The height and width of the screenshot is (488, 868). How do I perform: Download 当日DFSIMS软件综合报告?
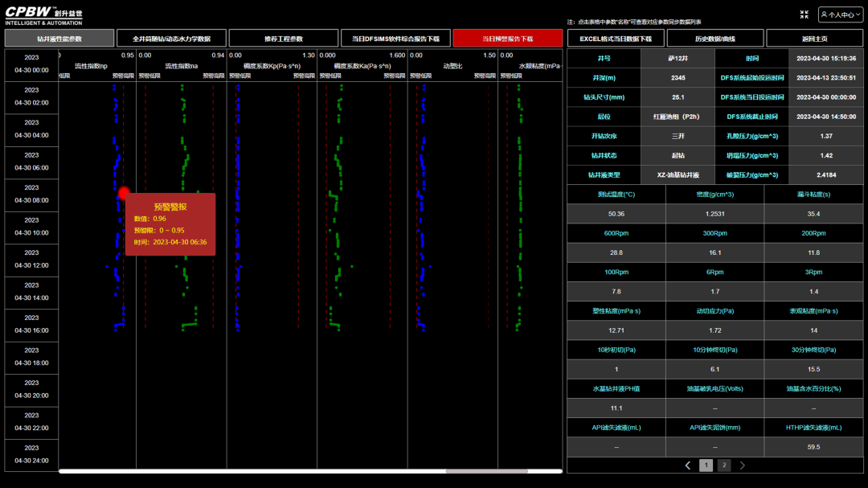[395, 39]
